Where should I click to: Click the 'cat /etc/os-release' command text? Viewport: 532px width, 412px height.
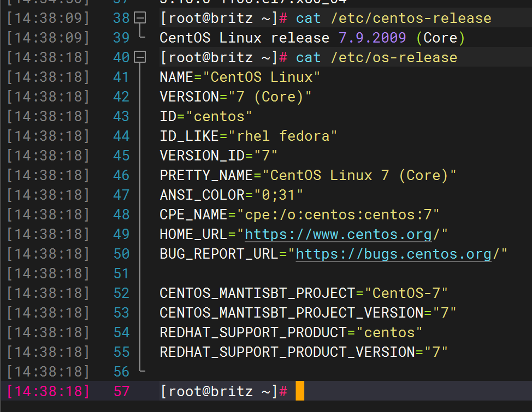(x=377, y=57)
